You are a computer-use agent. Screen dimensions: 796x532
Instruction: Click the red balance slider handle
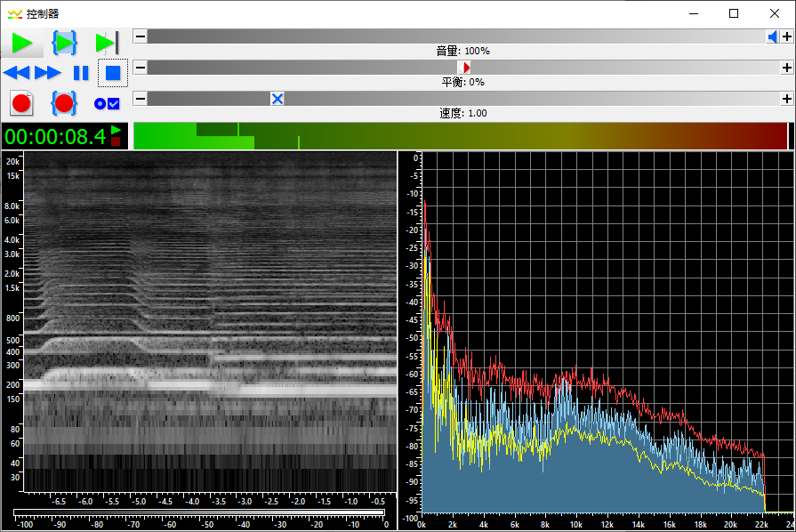[x=464, y=68]
